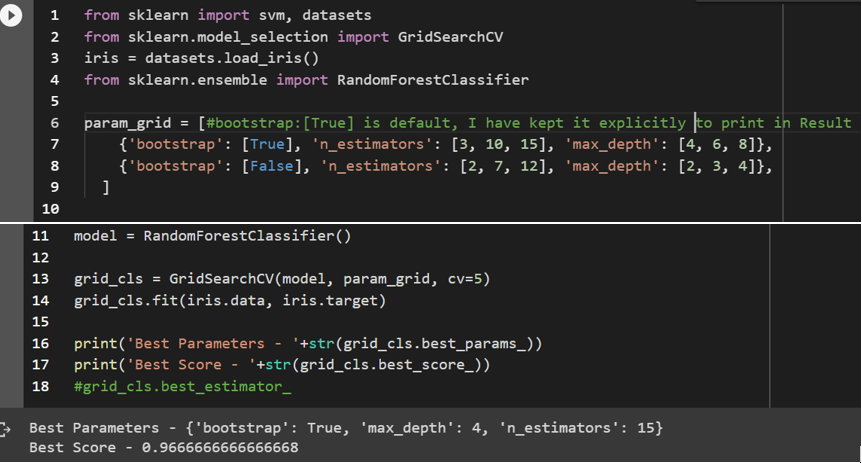This screenshot has height=463, width=862.
Task: Click the green bootstrap comment on line 6
Action: (528, 123)
